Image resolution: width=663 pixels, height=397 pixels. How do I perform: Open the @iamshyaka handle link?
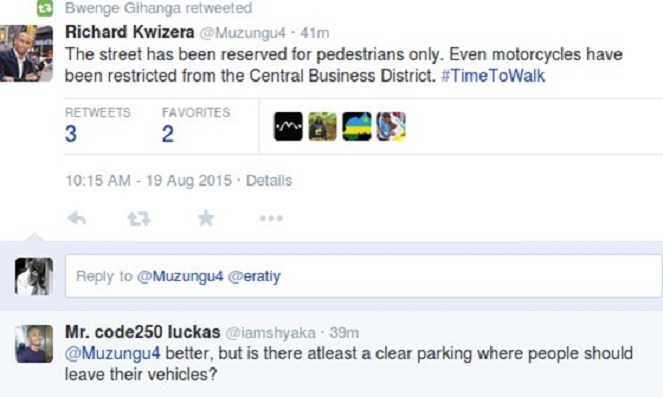click(271, 333)
